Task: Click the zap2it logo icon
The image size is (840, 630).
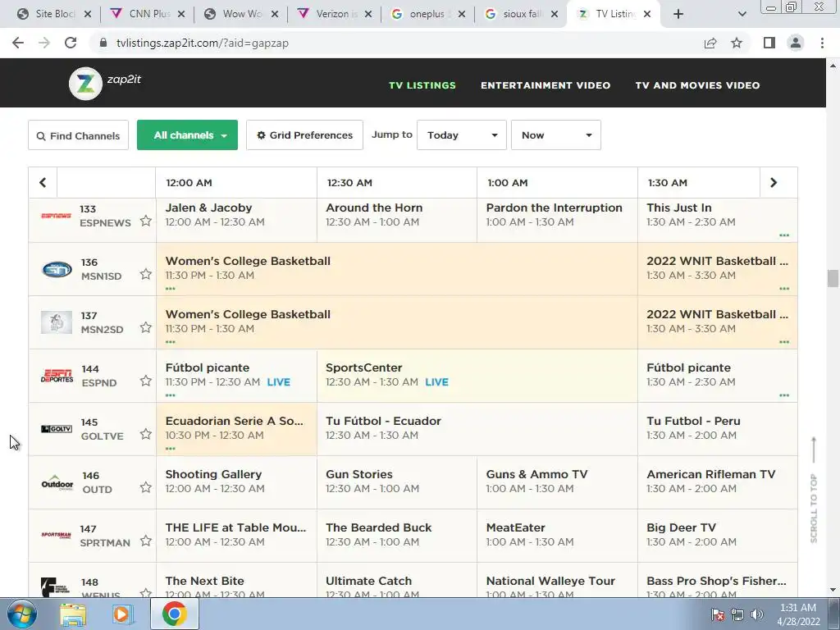Action: (x=85, y=84)
